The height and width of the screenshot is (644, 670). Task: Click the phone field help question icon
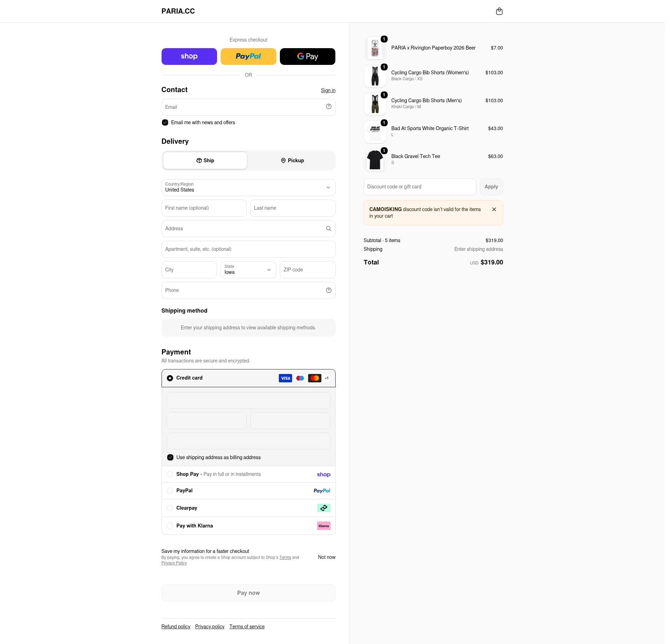(x=328, y=290)
